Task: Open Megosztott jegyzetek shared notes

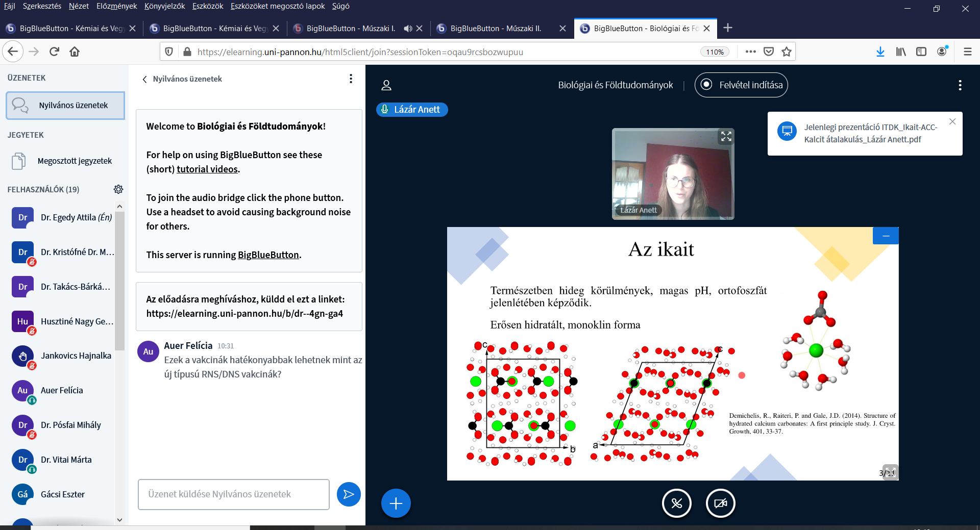Action: pos(75,161)
